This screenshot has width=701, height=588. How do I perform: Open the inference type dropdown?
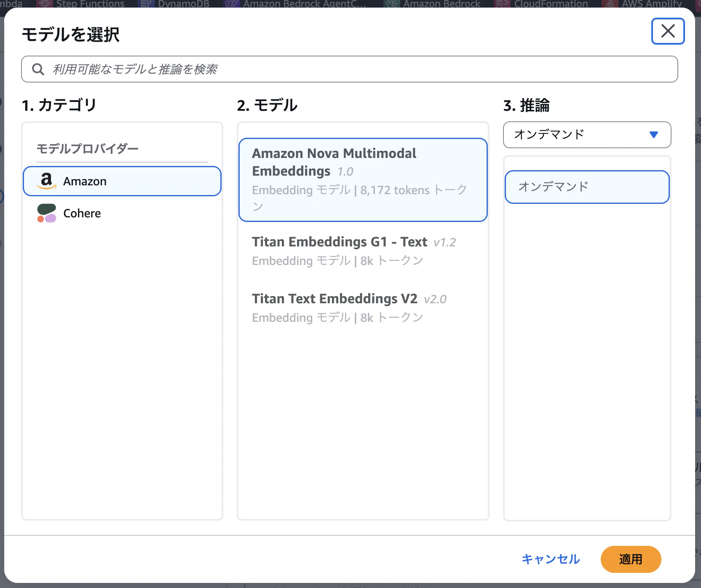(587, 135)
